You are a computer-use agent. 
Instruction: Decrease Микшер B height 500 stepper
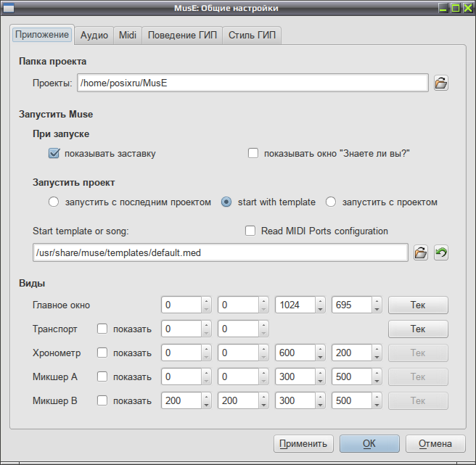(x=377, y=405)
